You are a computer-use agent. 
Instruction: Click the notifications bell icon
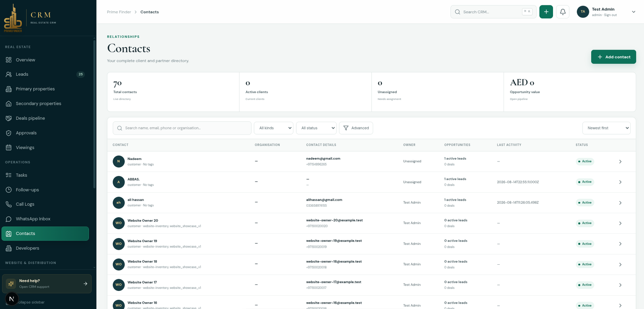coord(563,12)
